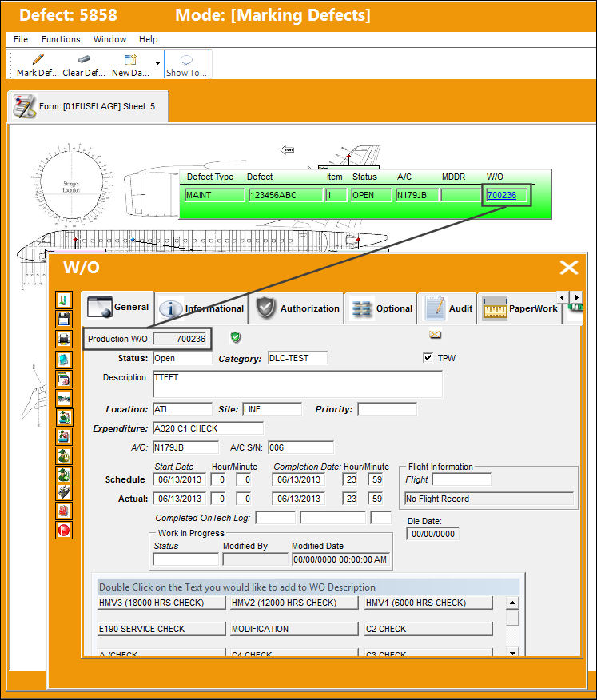Click the empty MDDR field

(x=461, y=195)
